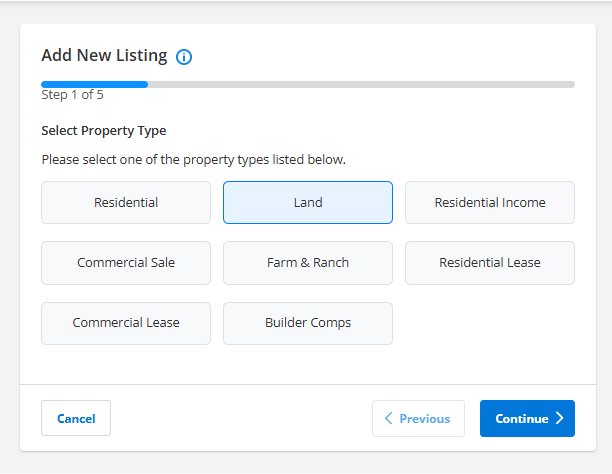Click the Add New Listing heading

104,56
